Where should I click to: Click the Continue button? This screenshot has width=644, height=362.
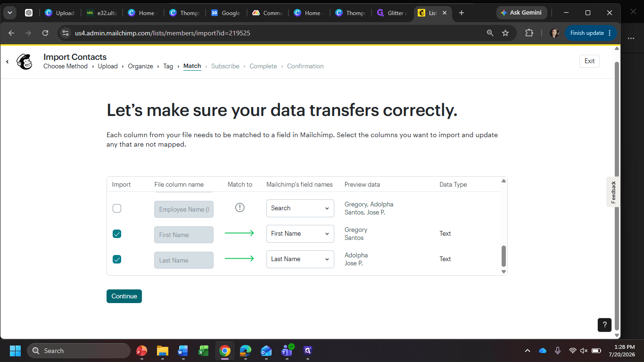124,296
